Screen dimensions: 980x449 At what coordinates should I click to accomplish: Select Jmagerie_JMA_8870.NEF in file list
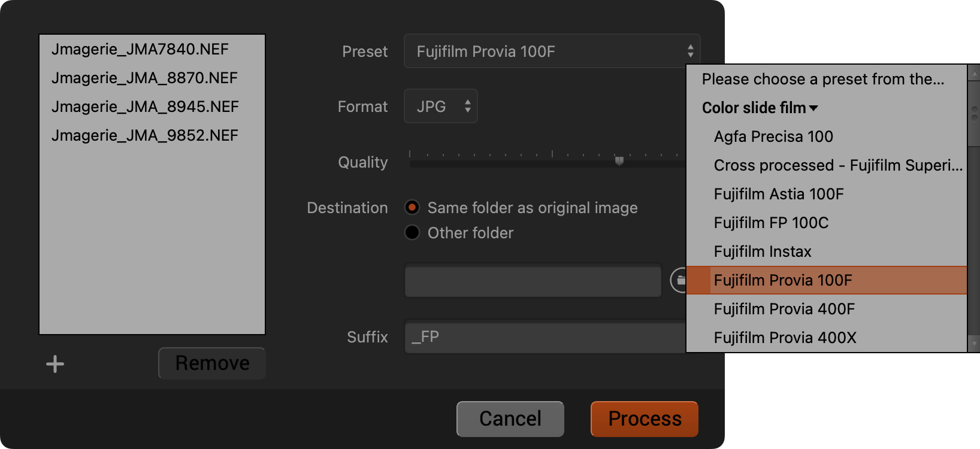144,78
